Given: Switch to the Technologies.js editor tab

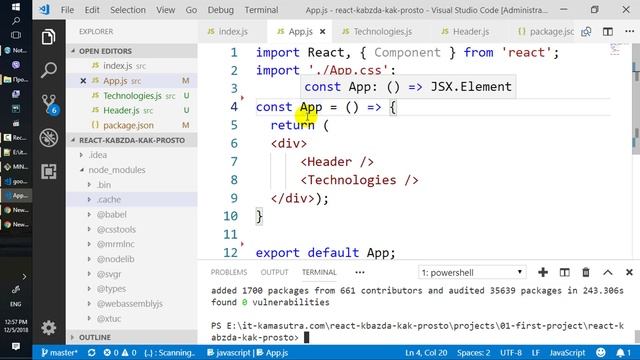Looking at the screenshot, I should click(382, 31).
